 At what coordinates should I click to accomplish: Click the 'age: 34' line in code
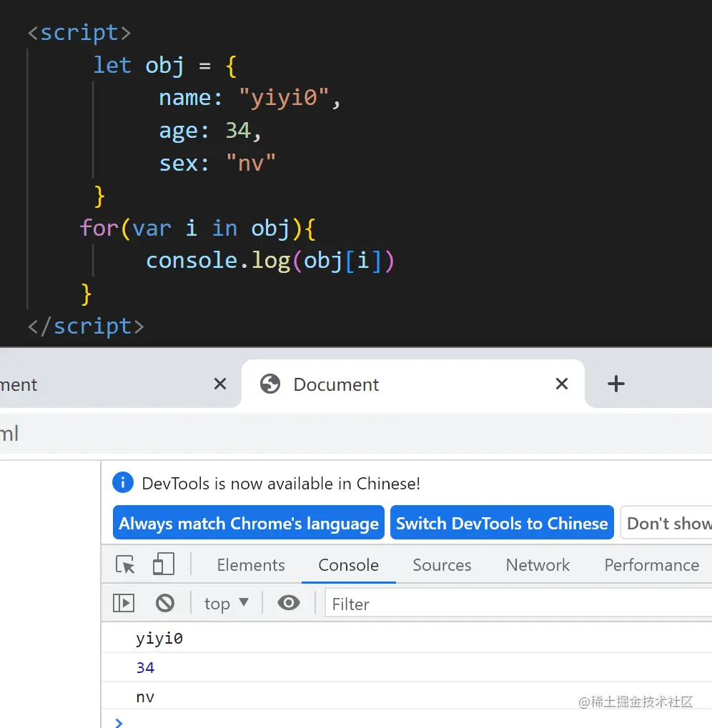210,131
